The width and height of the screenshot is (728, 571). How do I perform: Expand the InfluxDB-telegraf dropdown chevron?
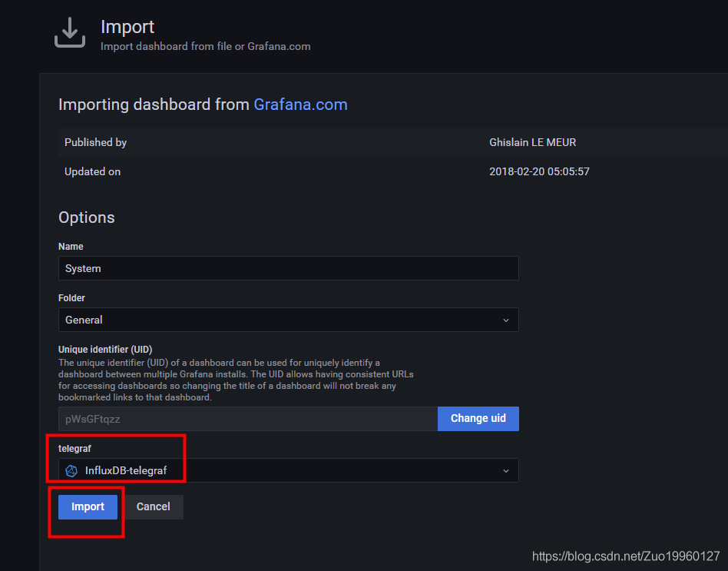pos(505,471)
